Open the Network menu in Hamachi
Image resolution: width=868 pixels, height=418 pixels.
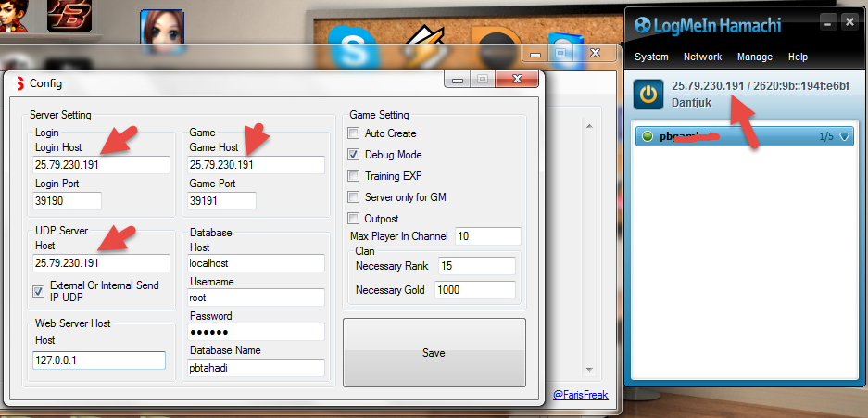coord(702,57)
